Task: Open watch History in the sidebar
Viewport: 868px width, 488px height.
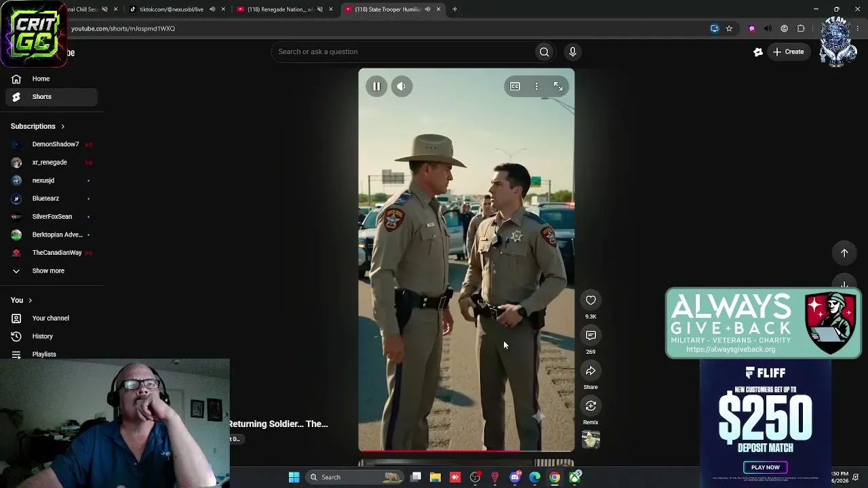Action: (52, 336)
